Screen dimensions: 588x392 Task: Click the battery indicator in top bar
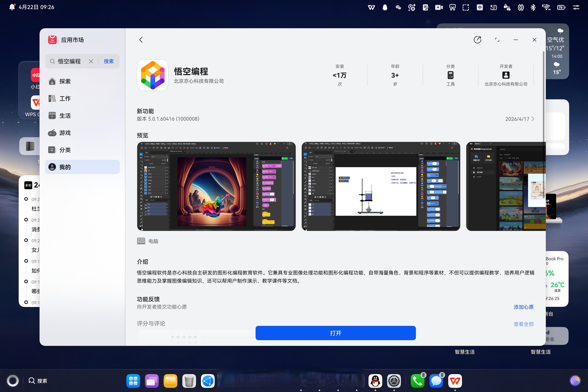click(x=561, y=7)
